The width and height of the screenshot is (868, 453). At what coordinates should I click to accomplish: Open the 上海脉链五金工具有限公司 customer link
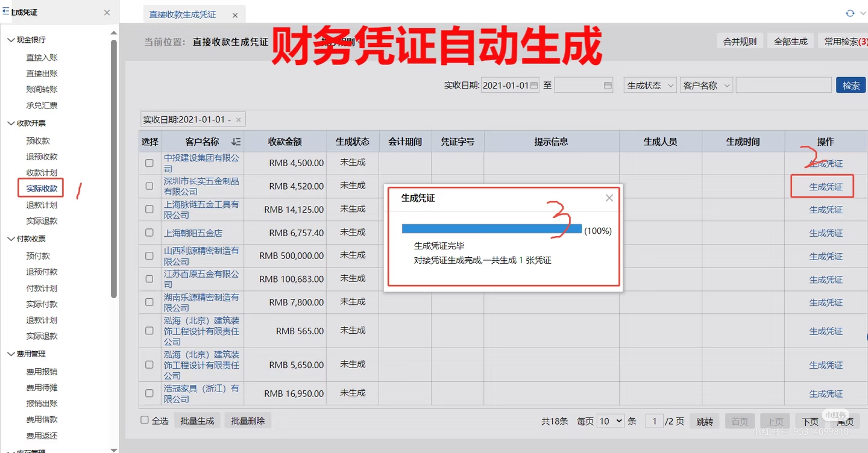pos(201,210)
